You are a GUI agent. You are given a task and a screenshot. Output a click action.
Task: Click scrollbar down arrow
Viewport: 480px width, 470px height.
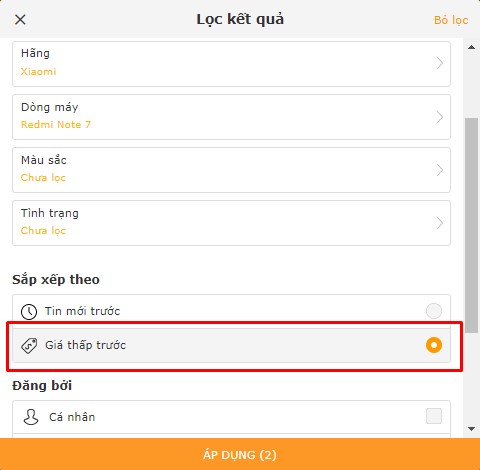click(x=471, y=429)
